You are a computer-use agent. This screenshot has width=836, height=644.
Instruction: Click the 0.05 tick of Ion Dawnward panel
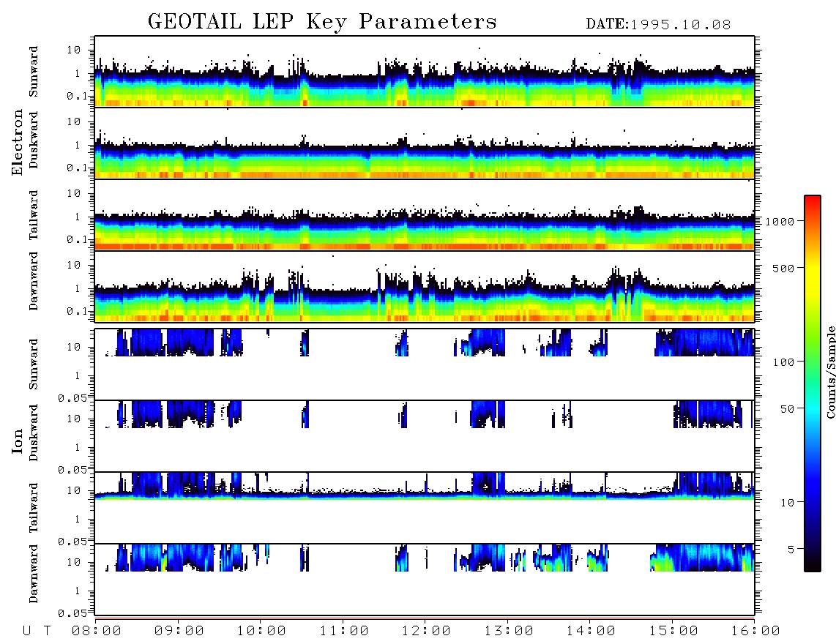click(x=72, y=613)
